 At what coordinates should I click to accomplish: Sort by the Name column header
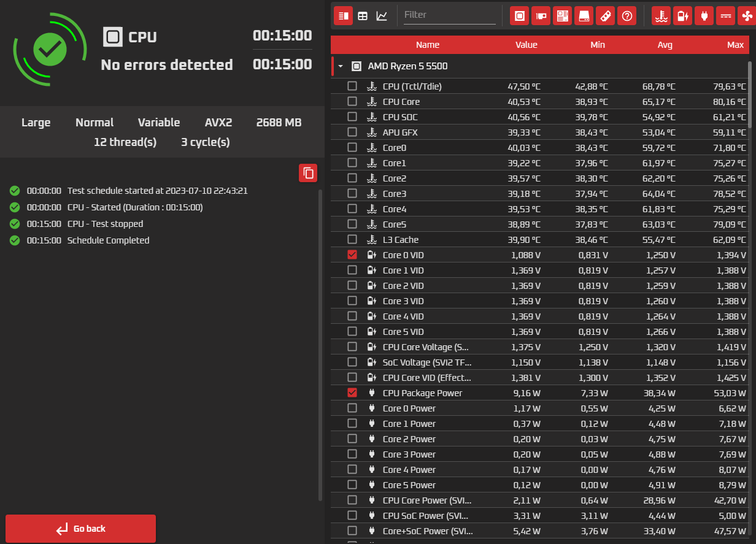[428, 44]
